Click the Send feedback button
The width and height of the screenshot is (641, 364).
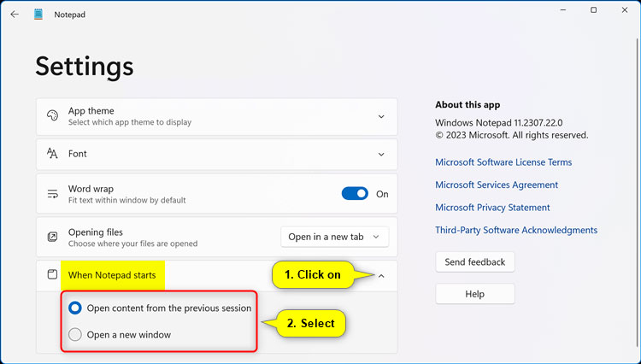[475, 261]
